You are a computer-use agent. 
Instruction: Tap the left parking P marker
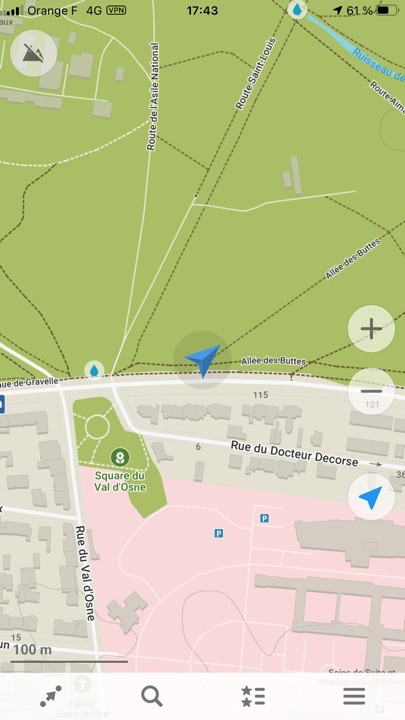(219, 533)
